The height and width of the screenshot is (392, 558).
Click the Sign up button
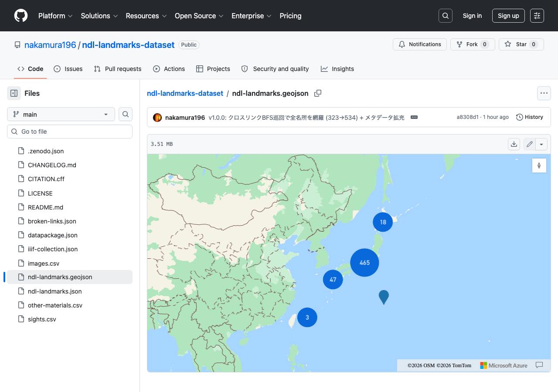[508, 16]
